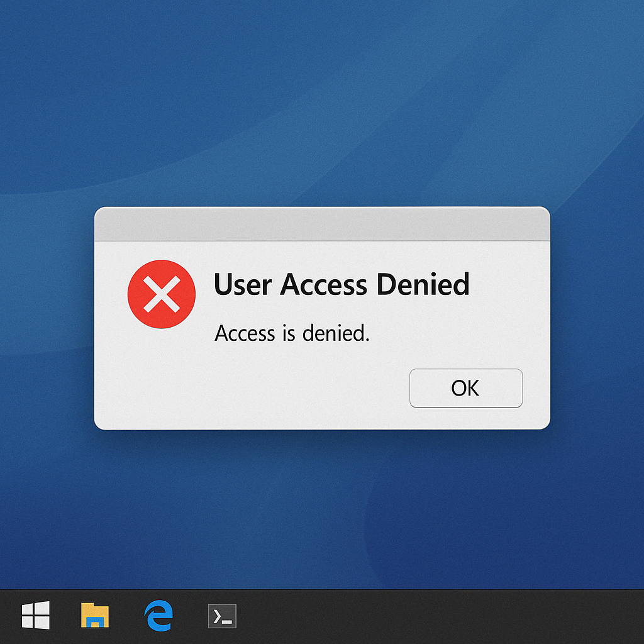This screenshot has height=644, width=644.
Task: Click empty taskbar area right of terminal icon
Action: point(409,616)
